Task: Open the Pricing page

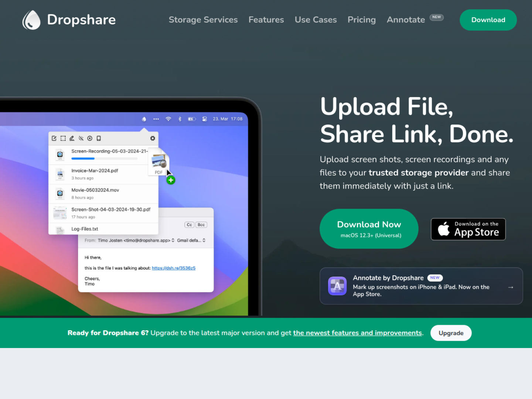Action: [362, 20]
